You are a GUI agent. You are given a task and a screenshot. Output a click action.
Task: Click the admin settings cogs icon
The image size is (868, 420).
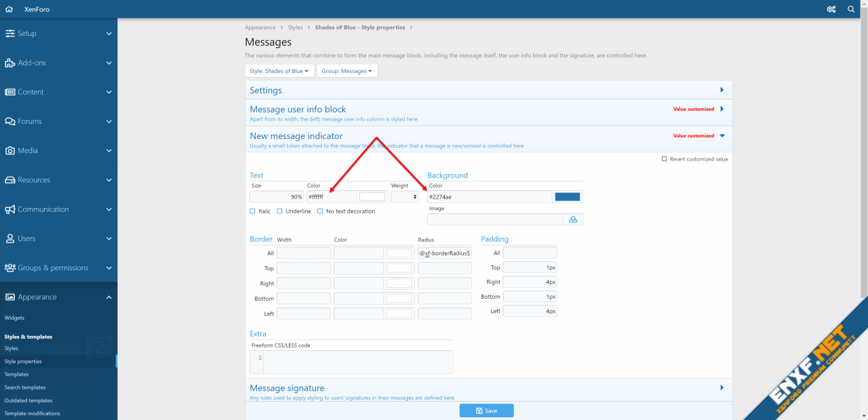[831, 9]
